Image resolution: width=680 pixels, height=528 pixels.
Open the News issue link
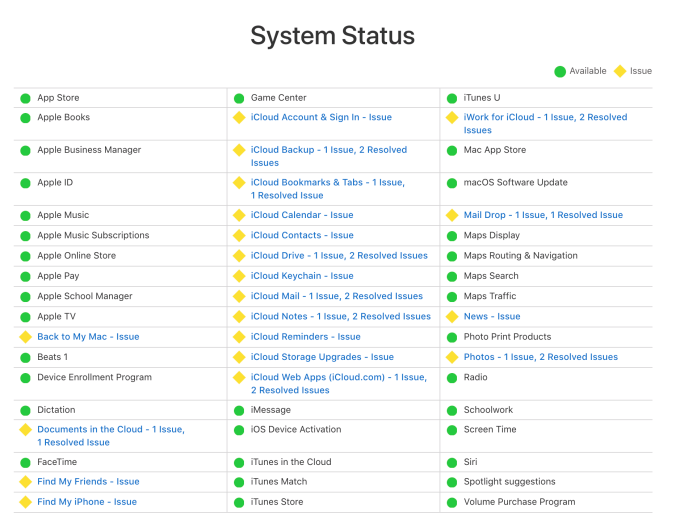492,317
